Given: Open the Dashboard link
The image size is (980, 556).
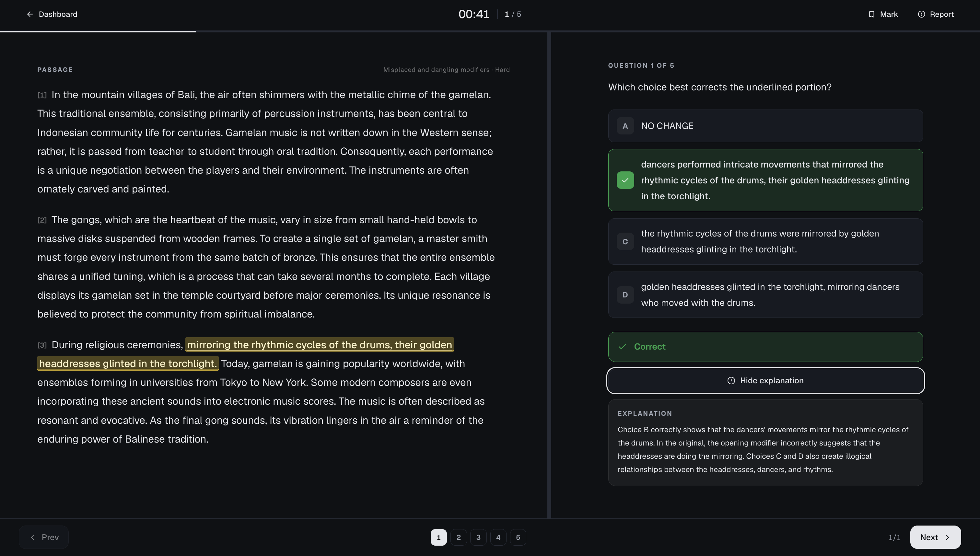Looking at the screenshot, I should (52, 14).
